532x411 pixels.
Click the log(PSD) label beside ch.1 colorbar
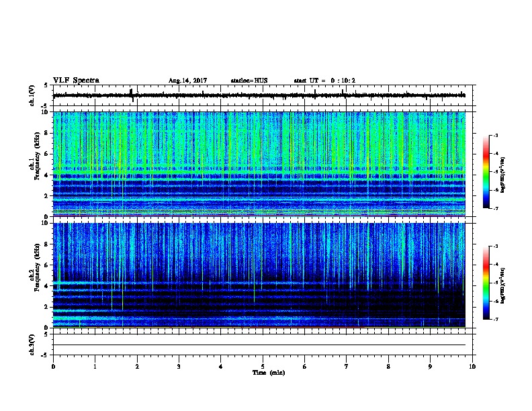coord(503,175)
